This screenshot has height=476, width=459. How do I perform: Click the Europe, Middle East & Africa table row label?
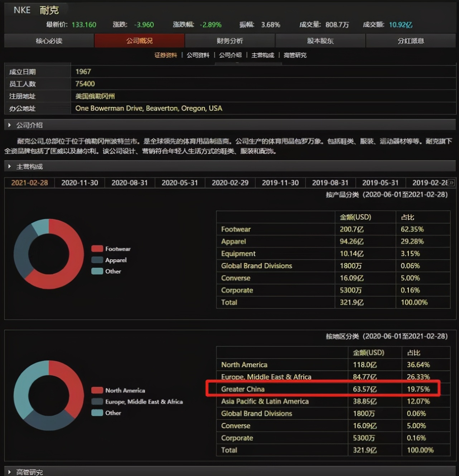coord(266,377)
